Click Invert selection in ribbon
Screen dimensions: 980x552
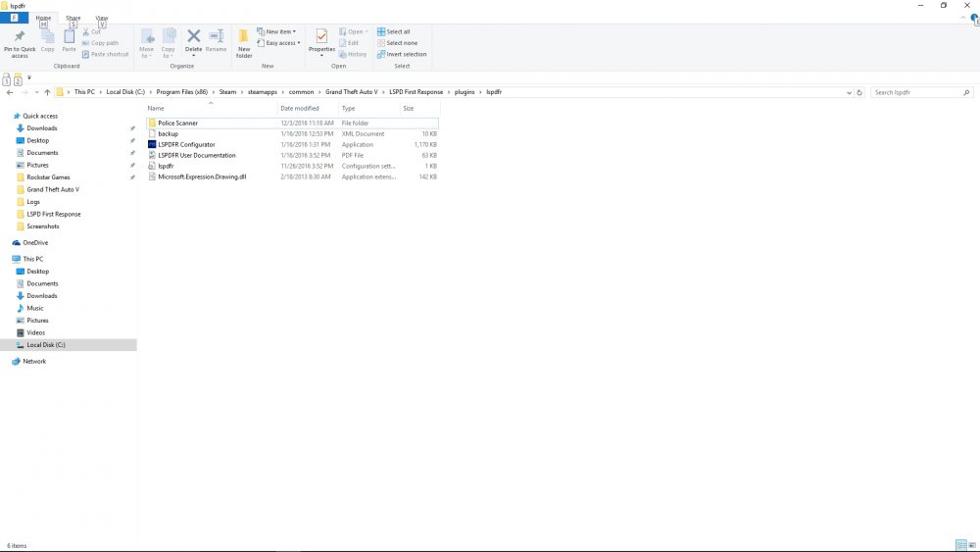click(x=402, y=54)
